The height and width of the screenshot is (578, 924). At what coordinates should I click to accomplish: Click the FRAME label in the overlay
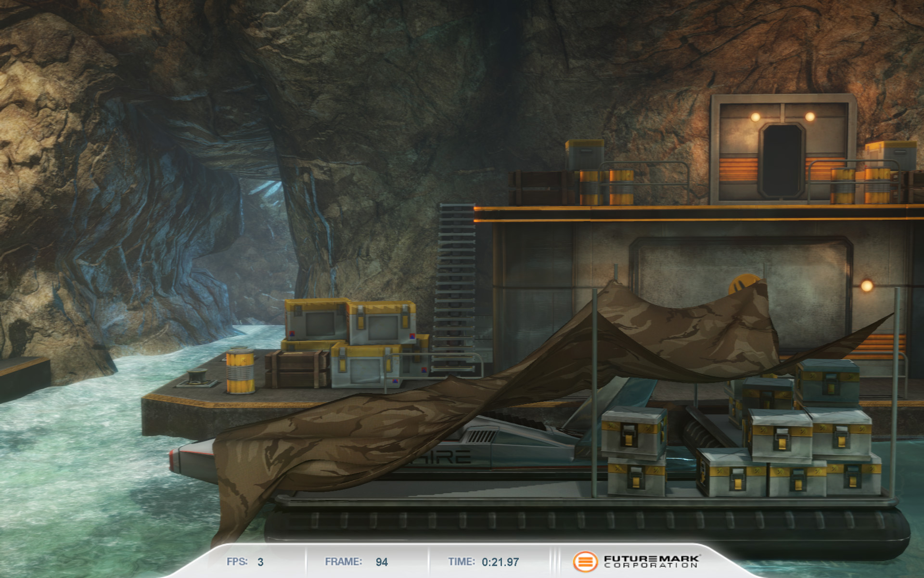pyautogui.click(x=343, y=562)
